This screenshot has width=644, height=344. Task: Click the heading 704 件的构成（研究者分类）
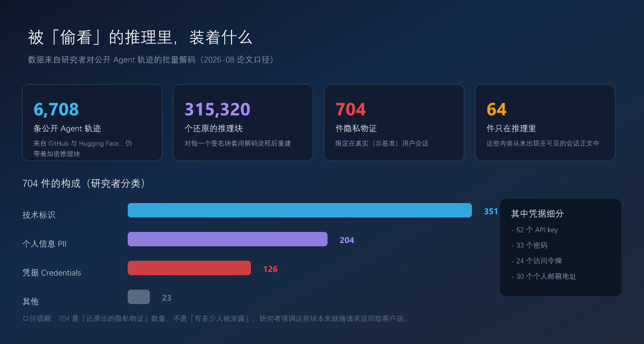coord(85,184)
